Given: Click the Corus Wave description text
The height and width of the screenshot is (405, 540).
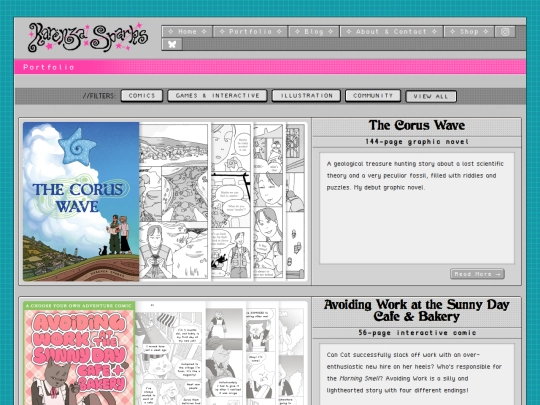Looking at the screenshot, I should click(415, 176).
